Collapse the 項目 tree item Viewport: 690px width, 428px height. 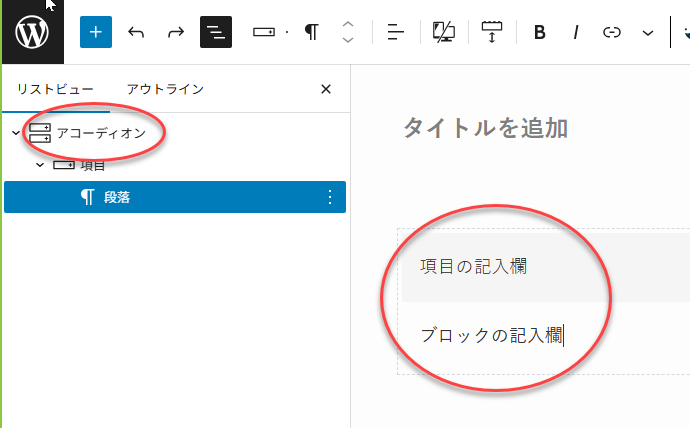pos(40,165)
